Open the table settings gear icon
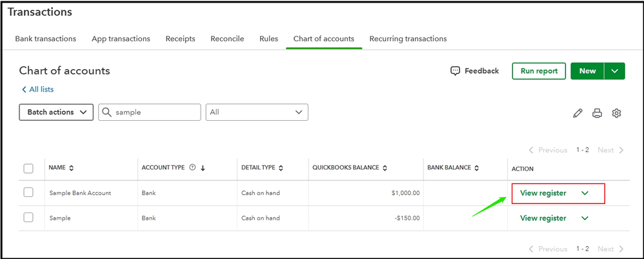 (x=616, y=113)
